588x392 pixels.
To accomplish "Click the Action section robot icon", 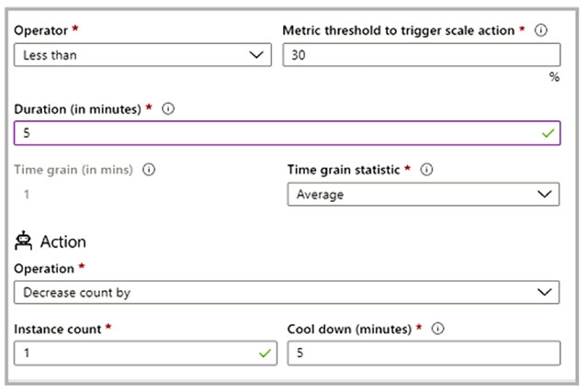I will click(x=24, y=241).
